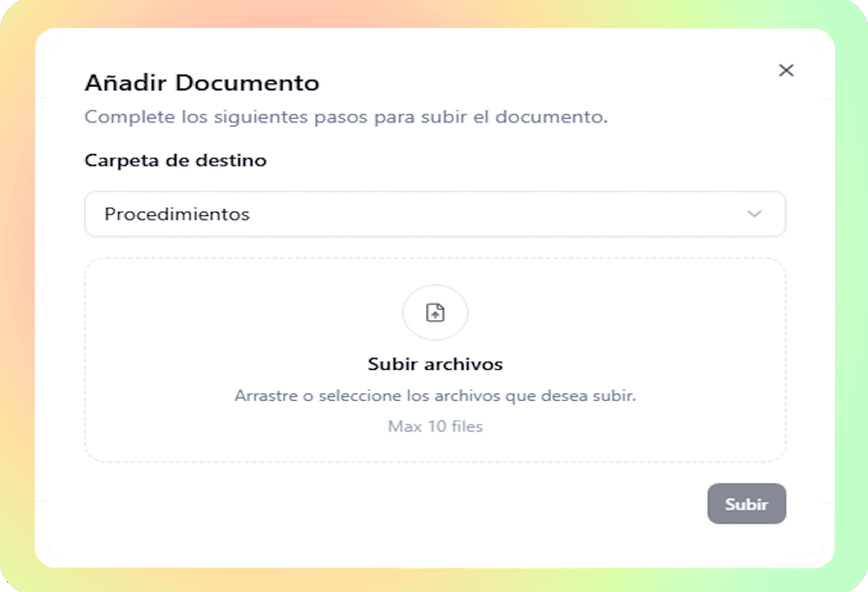Close the Añadir Documento dialog
Viewport: 868px width, 592px height.
click(x=786, y=70)
